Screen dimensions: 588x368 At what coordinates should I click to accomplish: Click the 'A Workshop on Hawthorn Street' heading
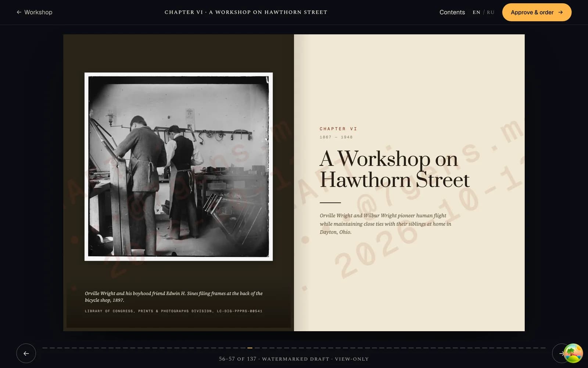[394, 169]
